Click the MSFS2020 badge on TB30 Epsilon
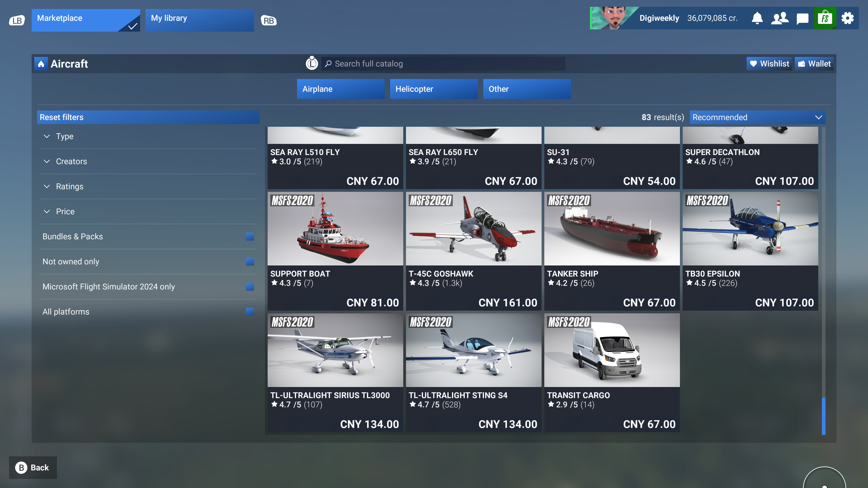868x488 pixels. click(x=707, y=201)
